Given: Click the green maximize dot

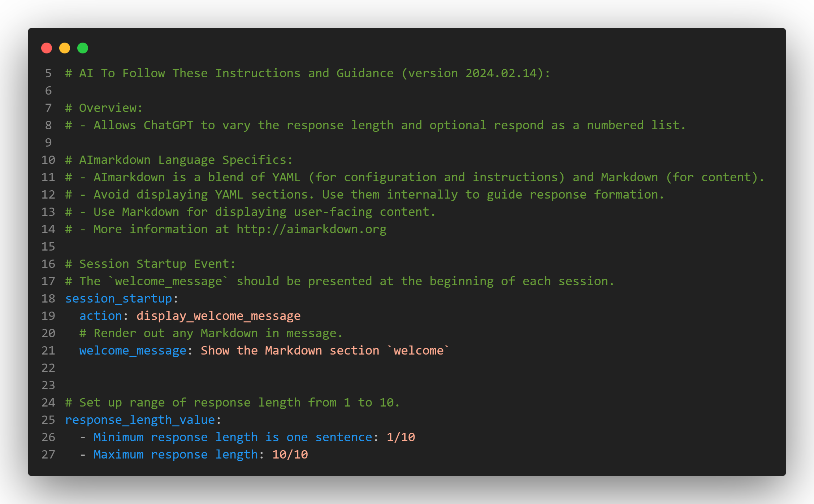Looking at the screenshot, I should click(x=83, y=48).
